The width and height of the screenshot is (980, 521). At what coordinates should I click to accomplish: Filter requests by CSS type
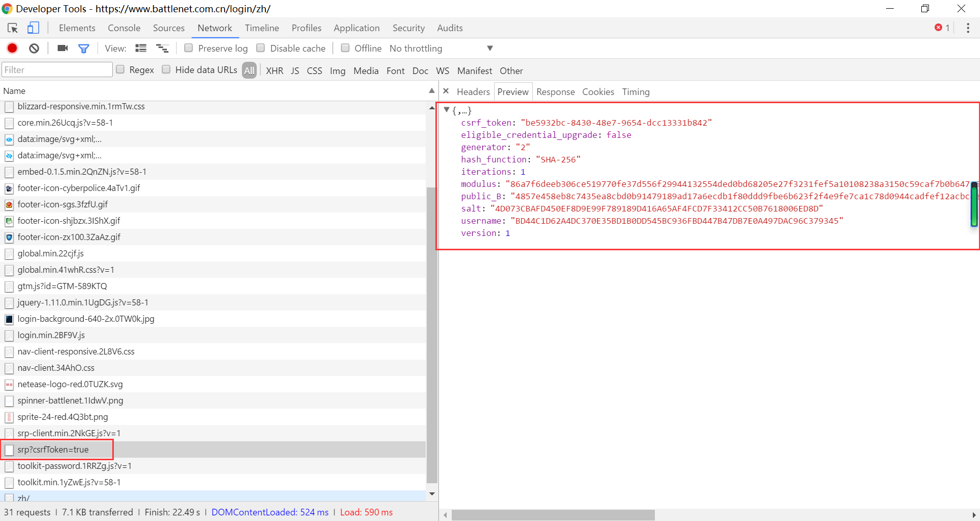pyautogui.click(x=314, y=71)
